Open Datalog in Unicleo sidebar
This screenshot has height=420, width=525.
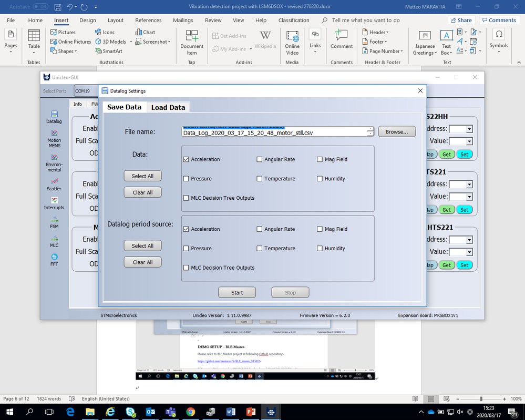click(54, 117)
